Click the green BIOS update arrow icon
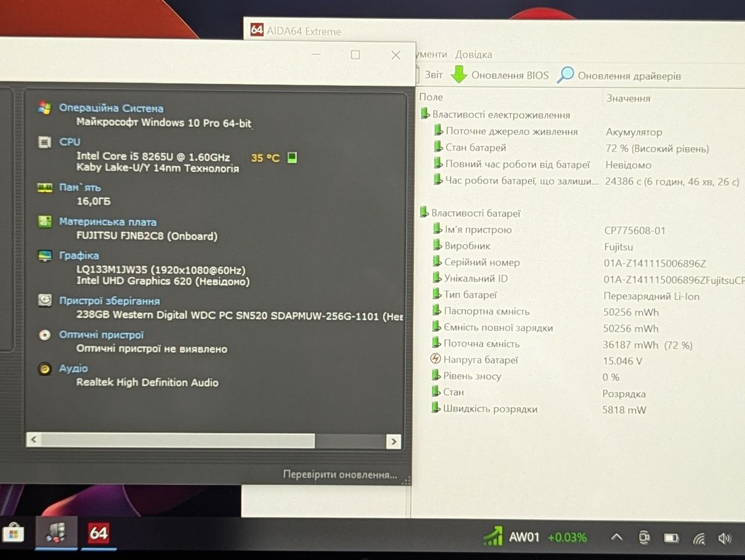745x560 pixels. pos(459,74)
